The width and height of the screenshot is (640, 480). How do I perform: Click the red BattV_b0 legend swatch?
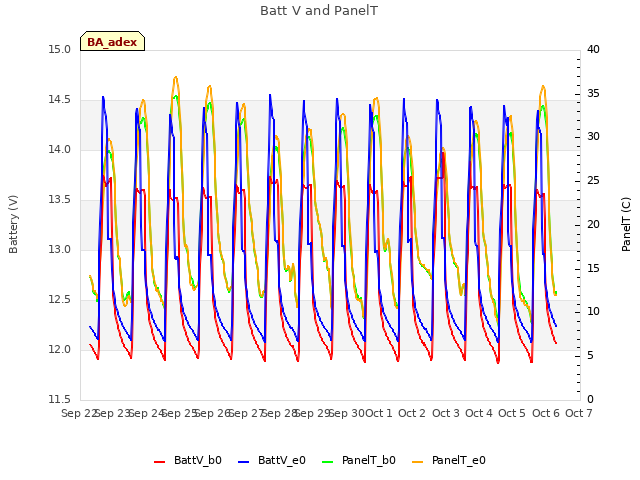(160, 462)
